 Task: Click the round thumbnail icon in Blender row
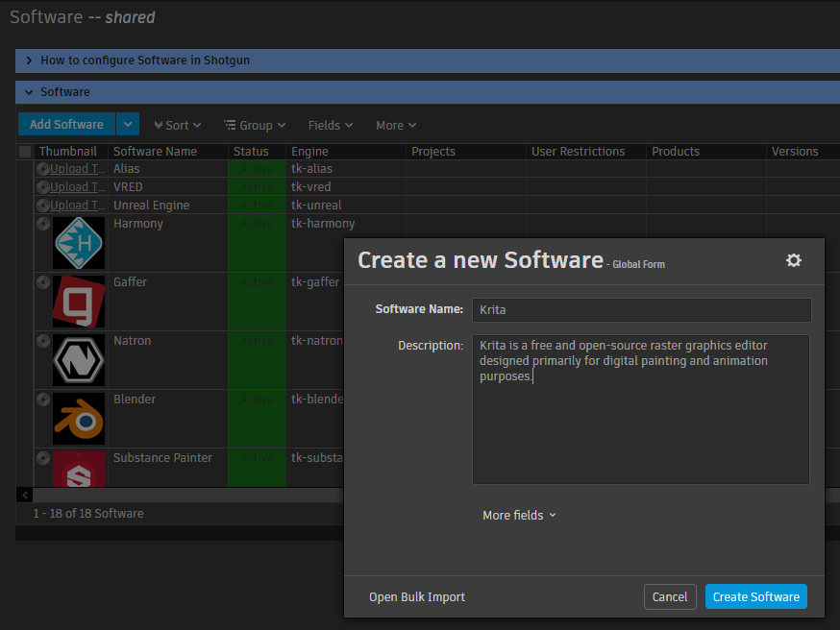(43, 400)
